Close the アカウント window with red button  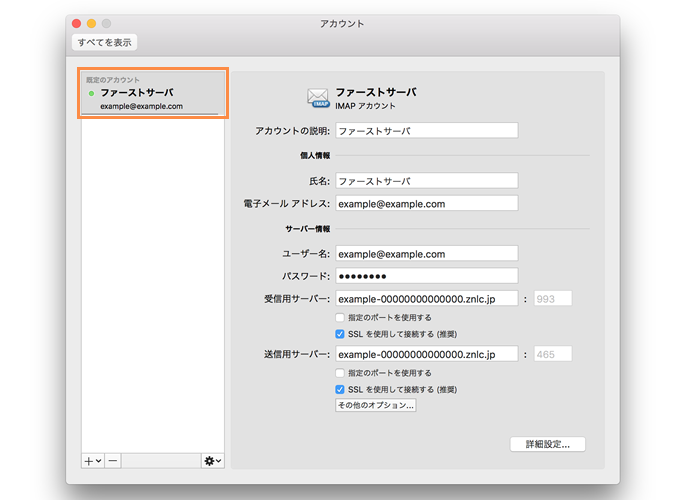click(77, 23)
